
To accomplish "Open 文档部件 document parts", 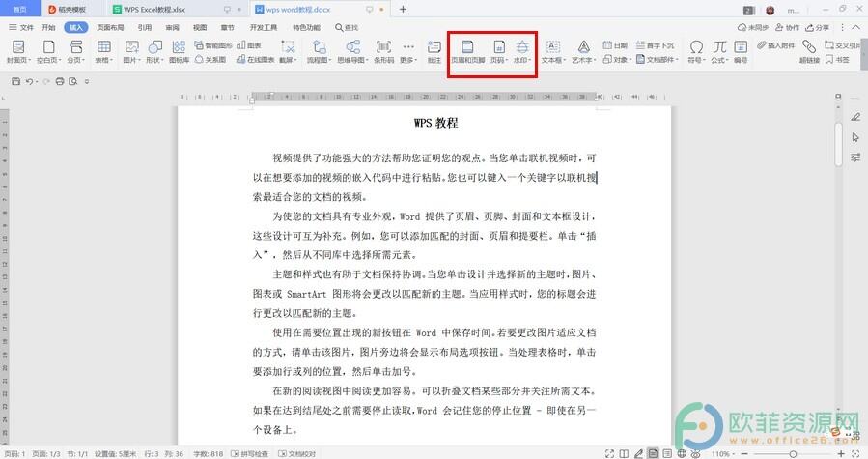I will pyautogui.click(x=658, y=59).
